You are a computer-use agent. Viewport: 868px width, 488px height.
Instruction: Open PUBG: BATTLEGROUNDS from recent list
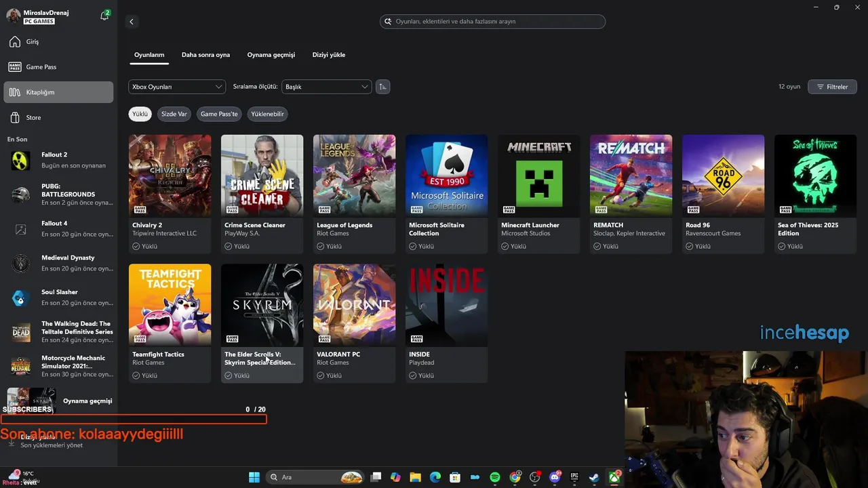point(59,195)
